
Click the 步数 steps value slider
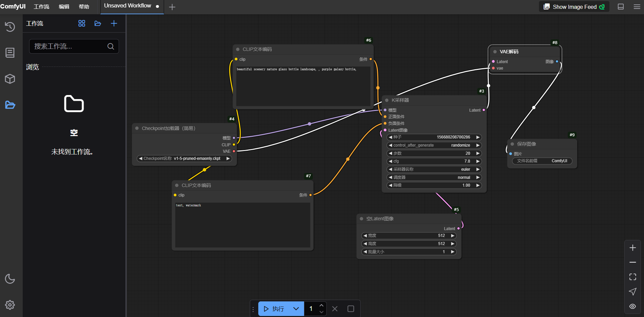click(x=434, y=153)
